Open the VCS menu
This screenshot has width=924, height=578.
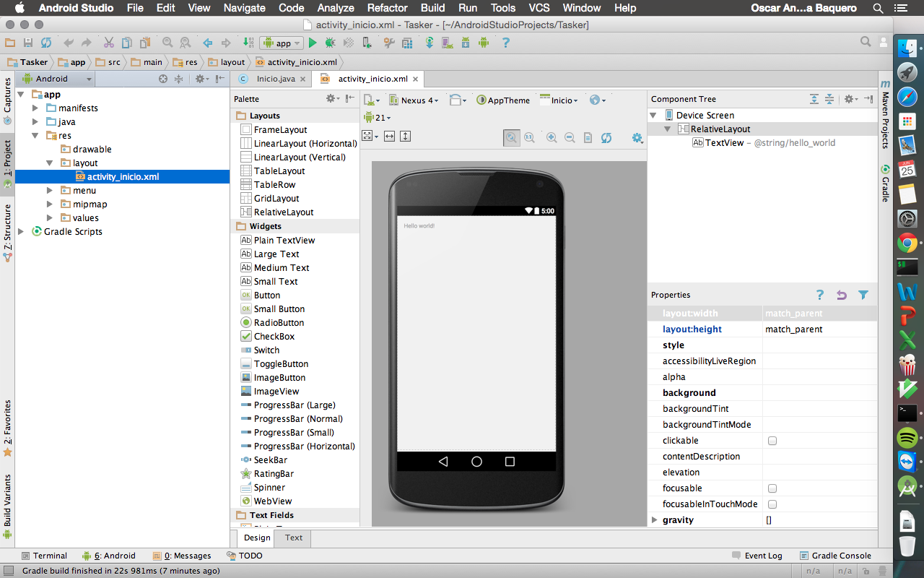point(539,8)
